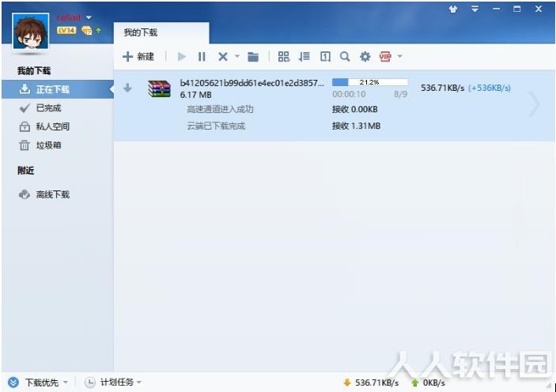Viewport: 556px width, 392px height.
Task: Click the 新建 new task button
Action: [138, 57]
